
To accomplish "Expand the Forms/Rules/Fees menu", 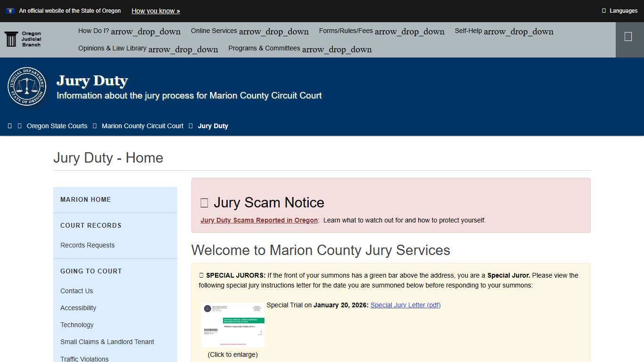I will [381, 31].
